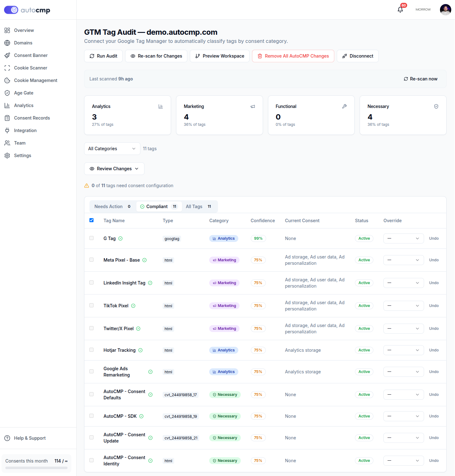Click the Disconnect button
Screen dimensions: 455x476
point(358,56)
